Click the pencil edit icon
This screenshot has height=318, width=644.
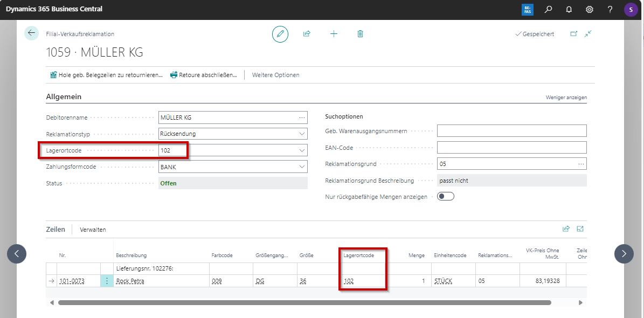(x=280, y=34)
